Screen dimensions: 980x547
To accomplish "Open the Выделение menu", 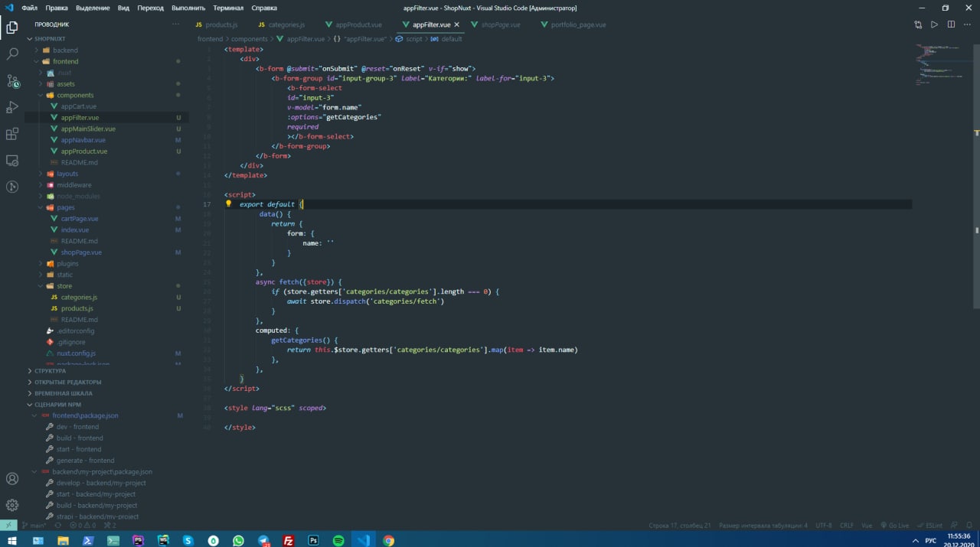I will pyautogui.click(x=93, y=8).
